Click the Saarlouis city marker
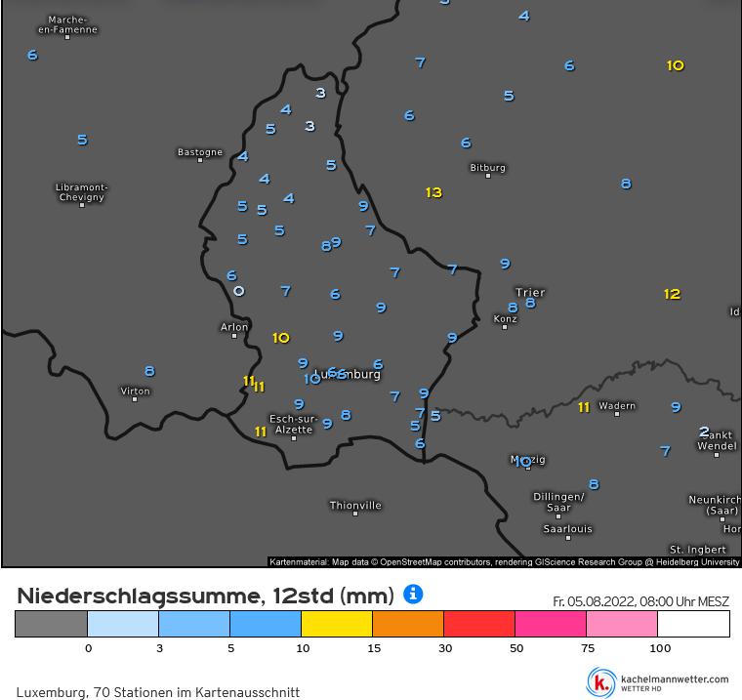 tap(567, 536)
